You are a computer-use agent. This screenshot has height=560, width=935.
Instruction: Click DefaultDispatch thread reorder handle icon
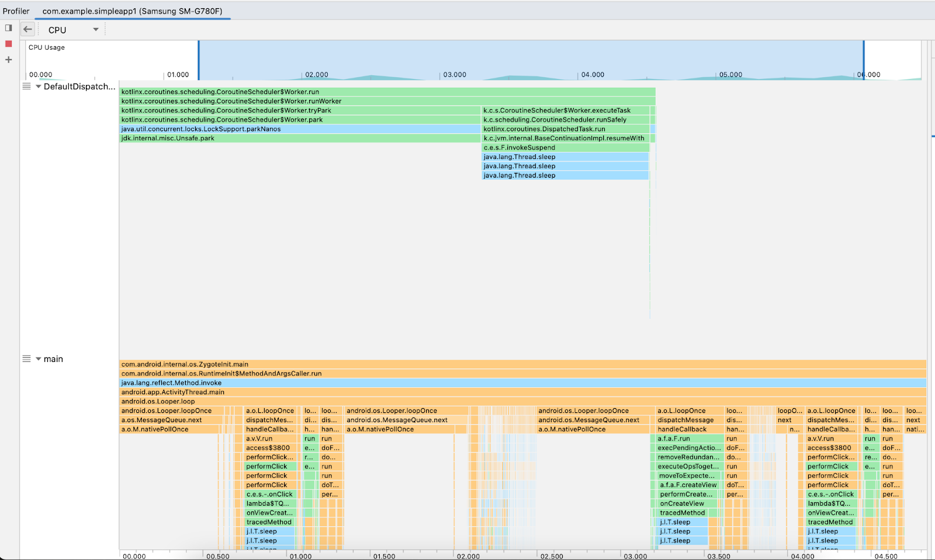pyautogui.click(x=26, y=86)
